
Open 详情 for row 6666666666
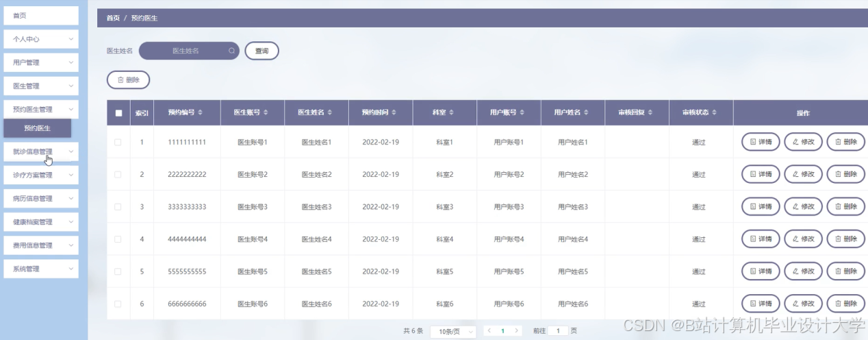pyautogui.click(x=761, y=304)
